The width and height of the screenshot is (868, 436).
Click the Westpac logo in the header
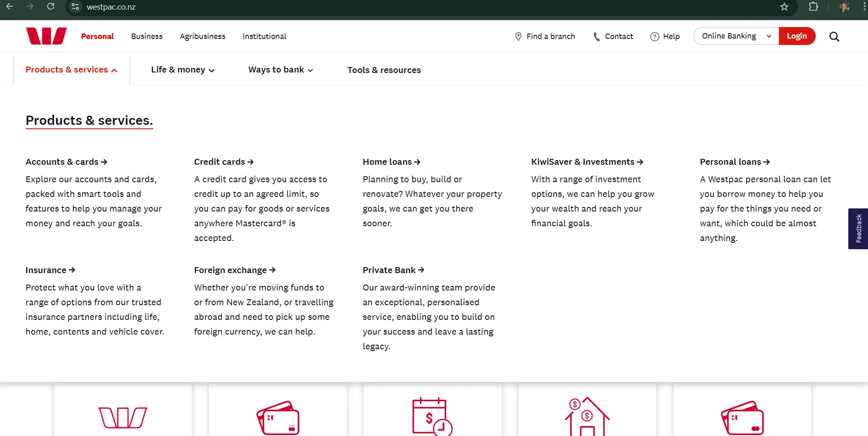(x=46, y=36)
